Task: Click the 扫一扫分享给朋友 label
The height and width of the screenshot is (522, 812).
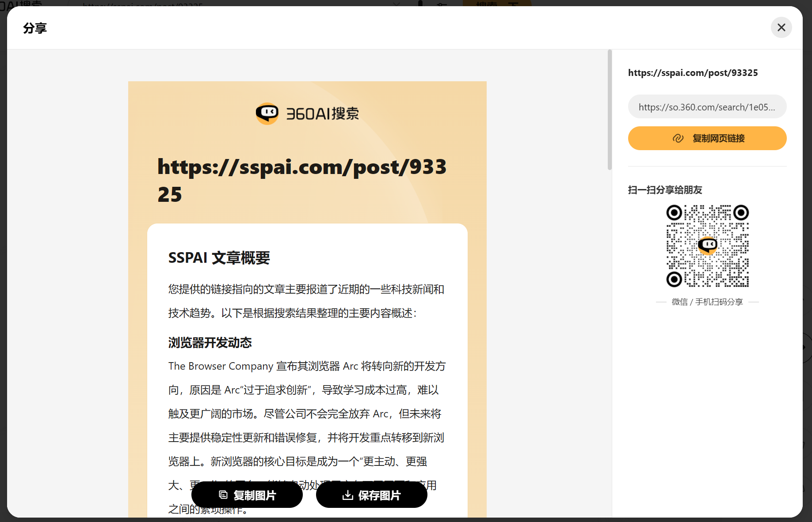Action: pos(665,190)
